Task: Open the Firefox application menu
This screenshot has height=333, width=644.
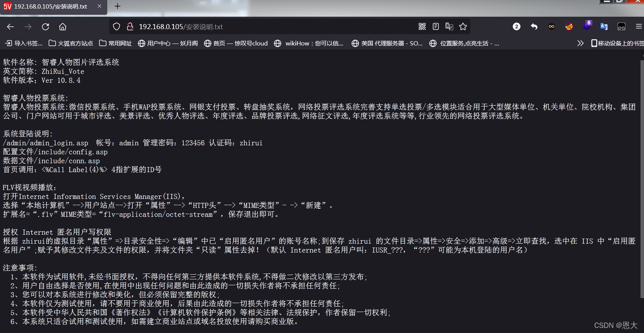Action: pos(639,26)
